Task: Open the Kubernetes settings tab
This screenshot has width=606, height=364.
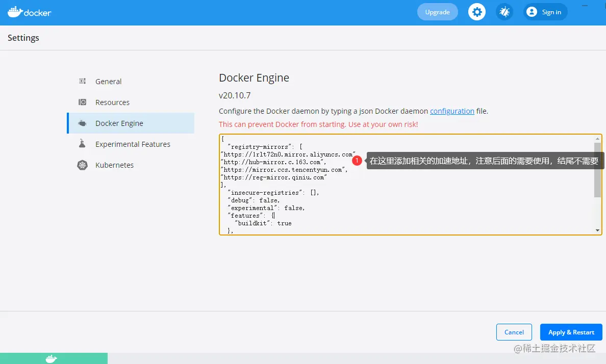Action: [131, 165]
